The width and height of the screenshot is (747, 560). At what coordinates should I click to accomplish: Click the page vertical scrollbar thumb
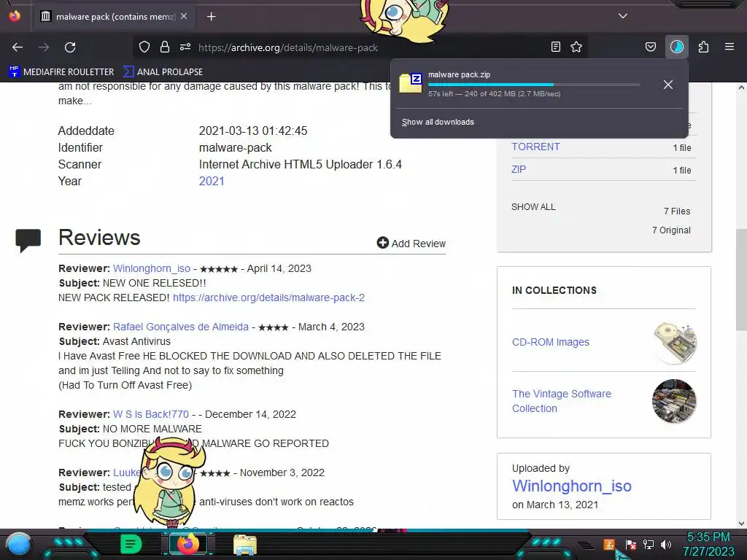click(741, 279)
